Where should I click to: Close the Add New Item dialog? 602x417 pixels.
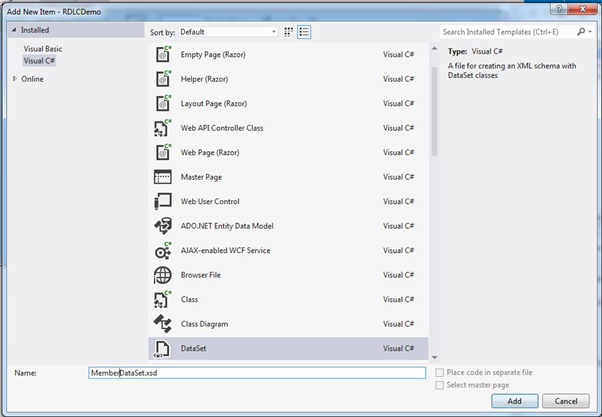(583, 8)
